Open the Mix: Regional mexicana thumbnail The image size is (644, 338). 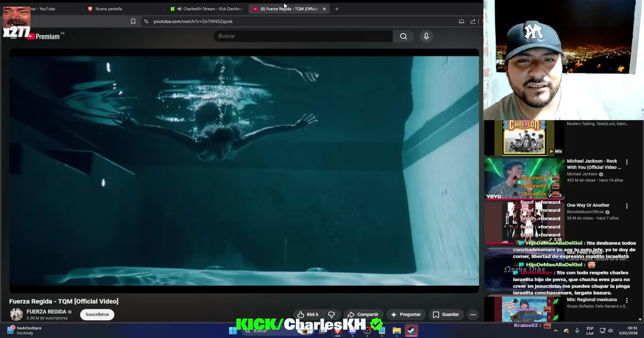pos(524,309)
